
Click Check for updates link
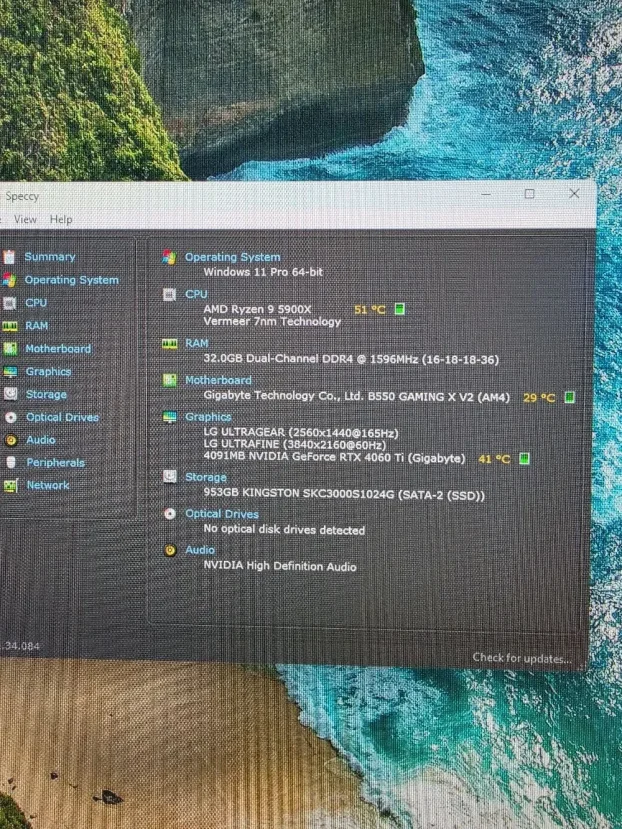[522, 658]
